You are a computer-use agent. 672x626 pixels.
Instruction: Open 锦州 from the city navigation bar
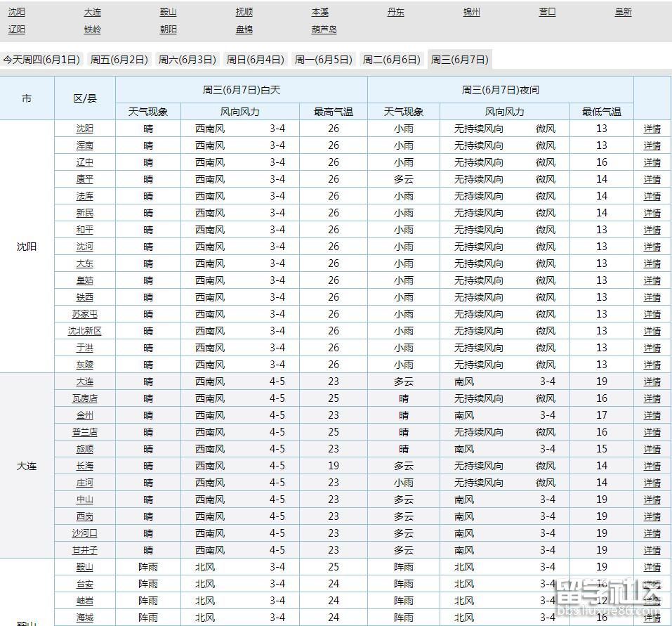click(471, 12)
